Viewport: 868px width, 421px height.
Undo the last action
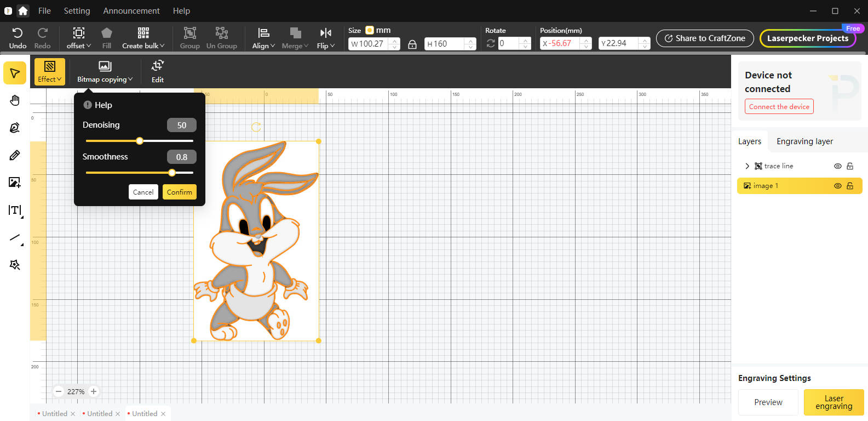pos(18,38)
